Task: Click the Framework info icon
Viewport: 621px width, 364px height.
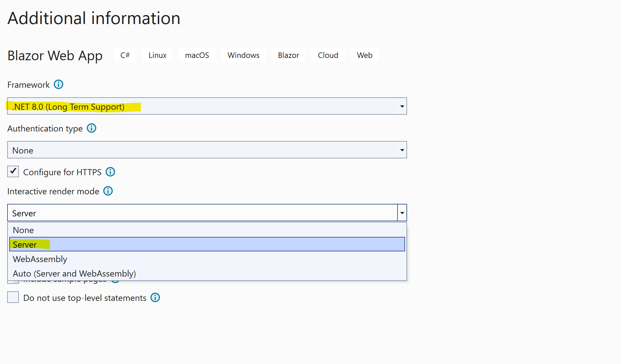Action: (x=58, y=85)
